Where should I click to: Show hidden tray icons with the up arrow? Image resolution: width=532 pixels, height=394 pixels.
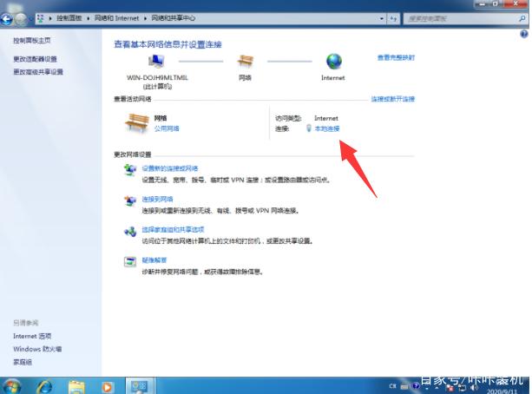point(437,387)
